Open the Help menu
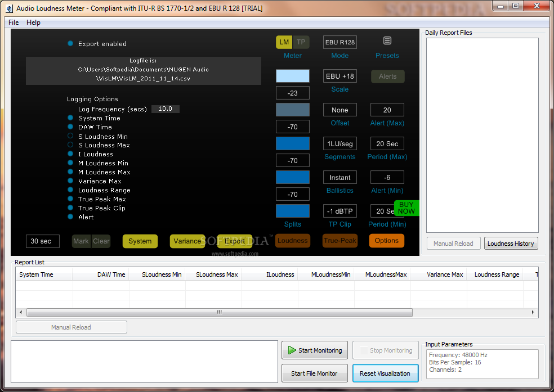The height and width of the screenshot is (392, 554). point(33,22)
